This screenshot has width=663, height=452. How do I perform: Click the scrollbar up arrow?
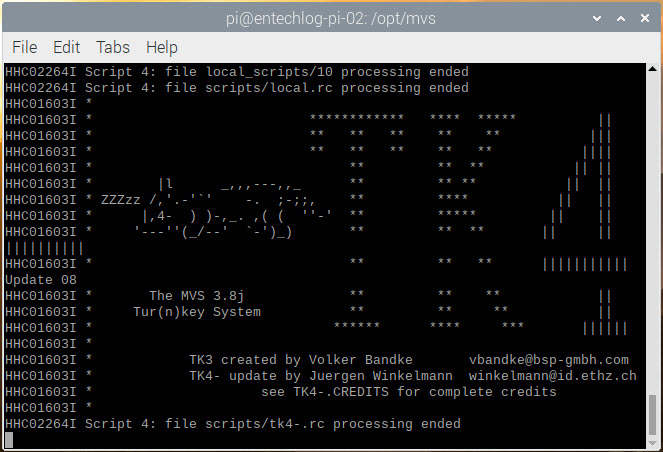(x=652, y=68)
